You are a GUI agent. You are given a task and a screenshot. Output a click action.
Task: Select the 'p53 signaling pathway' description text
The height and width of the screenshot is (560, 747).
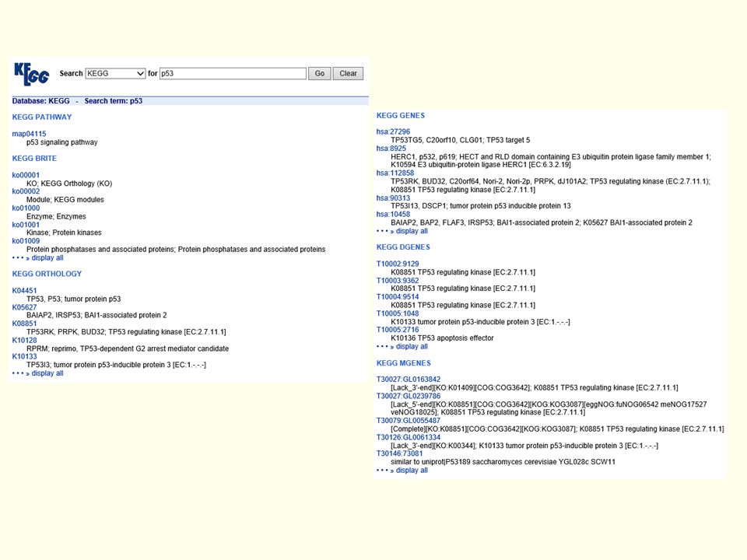(x=62, y=142)
